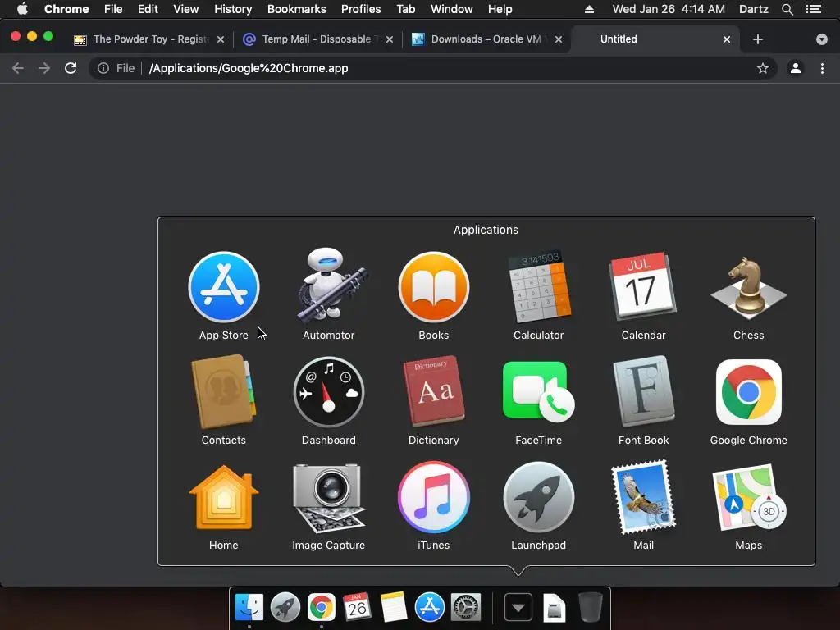
Task: Click the eject icon in menu bar
Action: [589, 9]
